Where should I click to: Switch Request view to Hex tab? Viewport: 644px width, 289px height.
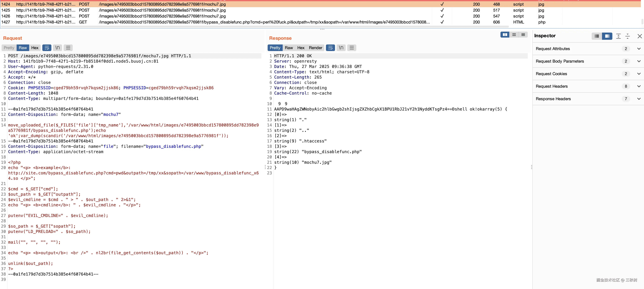[x=35, y=48]
